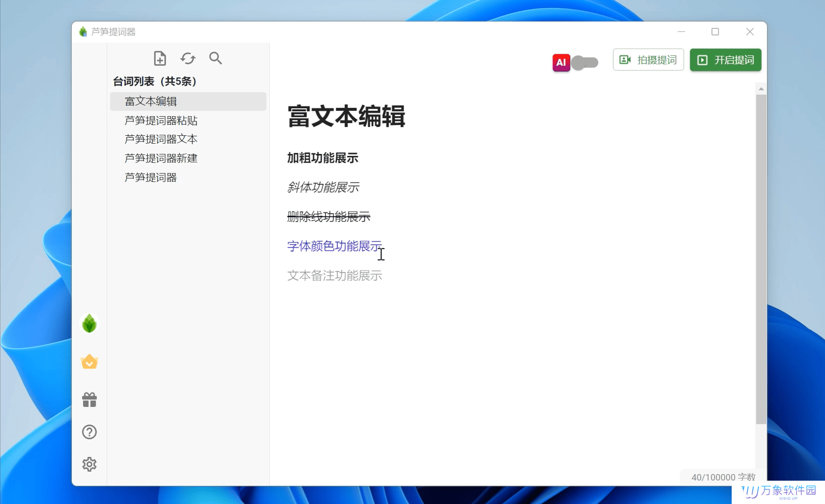Click the 富文本编辑 title heading
Image resolution: width=825 pixels, height=504 pixels.
tap(346, 116)
